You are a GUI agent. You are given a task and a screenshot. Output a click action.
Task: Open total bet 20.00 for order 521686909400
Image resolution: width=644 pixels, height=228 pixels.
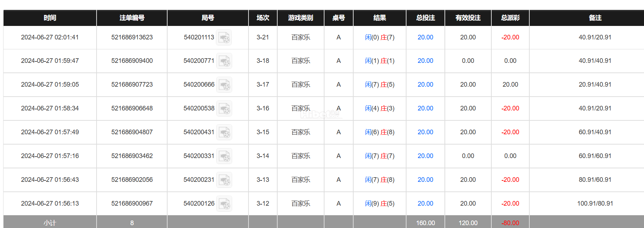click(x=425, y=61)
